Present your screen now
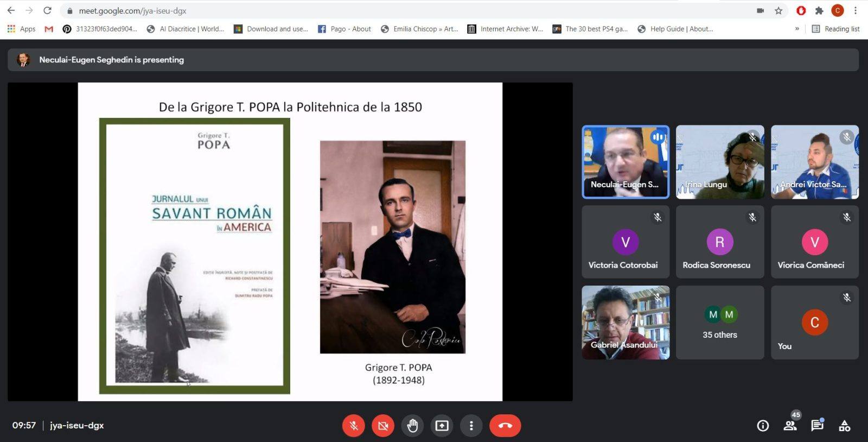The height and width of the screenshot is (442, 868). pos(442,426)
